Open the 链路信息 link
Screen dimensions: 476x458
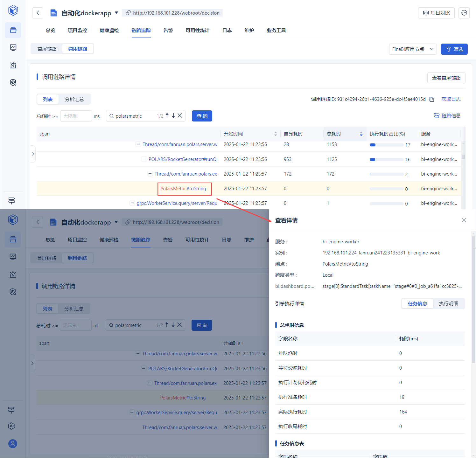(x=447, y=115)
